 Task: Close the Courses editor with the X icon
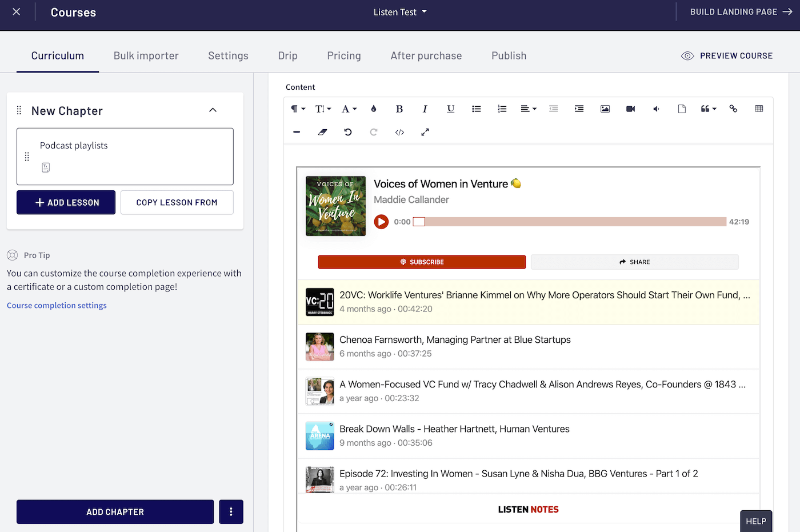click(x=17, y=12)
